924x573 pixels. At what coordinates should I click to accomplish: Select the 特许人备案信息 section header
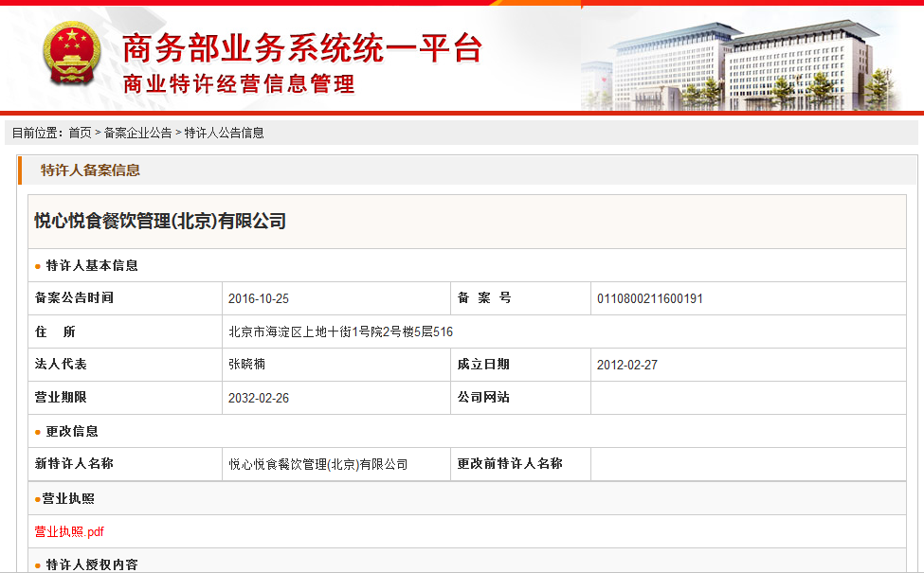90,170
